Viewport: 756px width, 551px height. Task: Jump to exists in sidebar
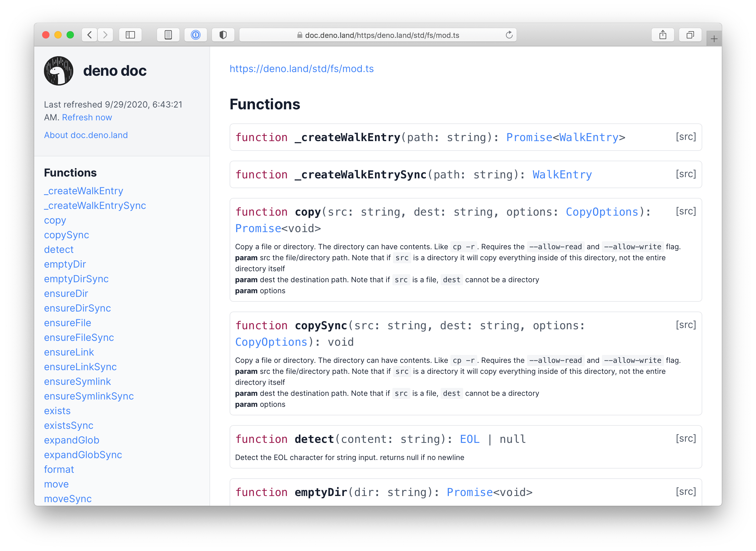pyautogui.click(x=57, y=411)
